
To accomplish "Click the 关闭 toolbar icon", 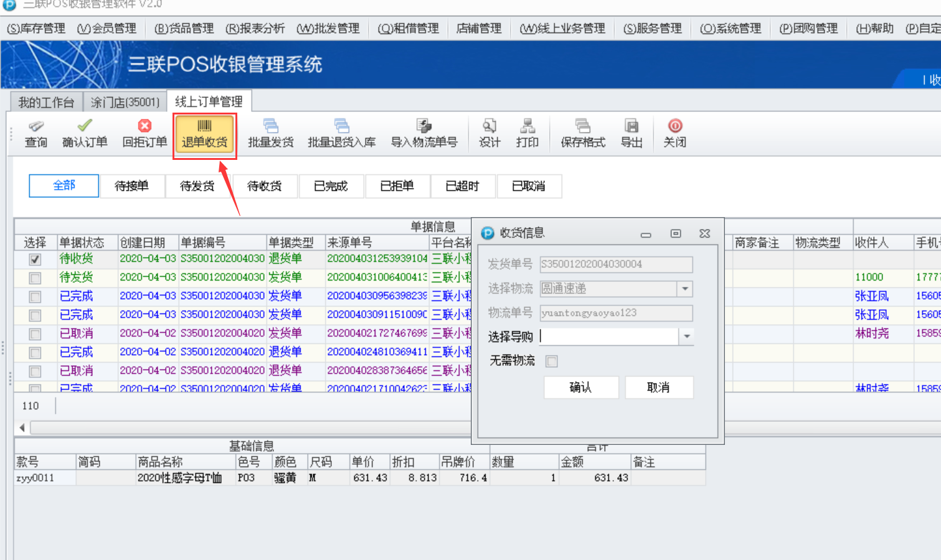I will coord(675,126).
